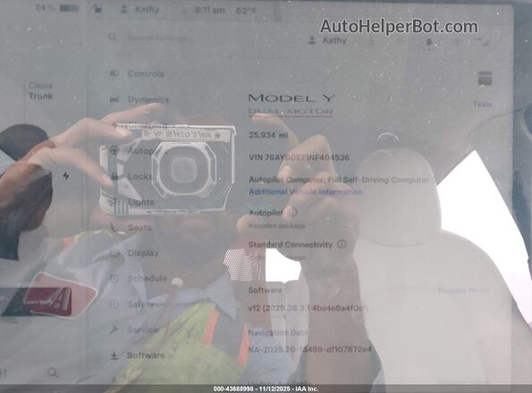The width and height of the screenshot is (532, 393).
Task: Tap the Model Y vehicle name
Action: tap(291, 98)
